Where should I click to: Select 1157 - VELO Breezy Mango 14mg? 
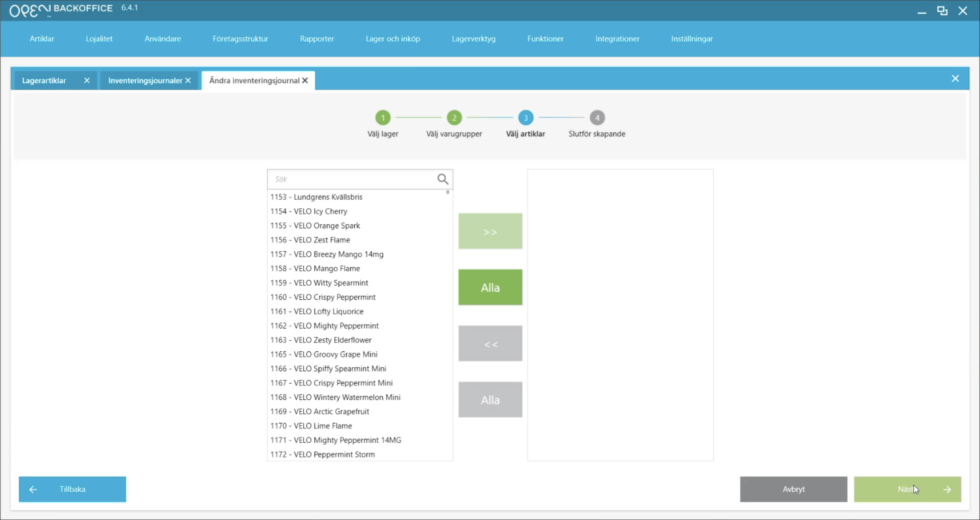360,254
